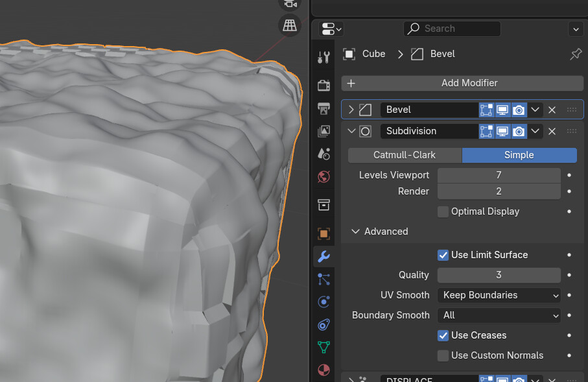
Task: Toggle perspective/orthographic grid view icon
Action: pyautogui.click(x=290, y=25)
